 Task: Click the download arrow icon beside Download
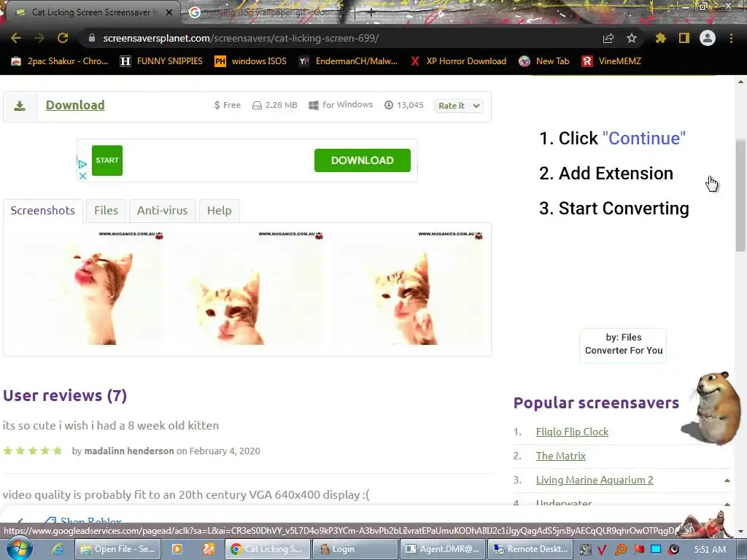point(20,106)
